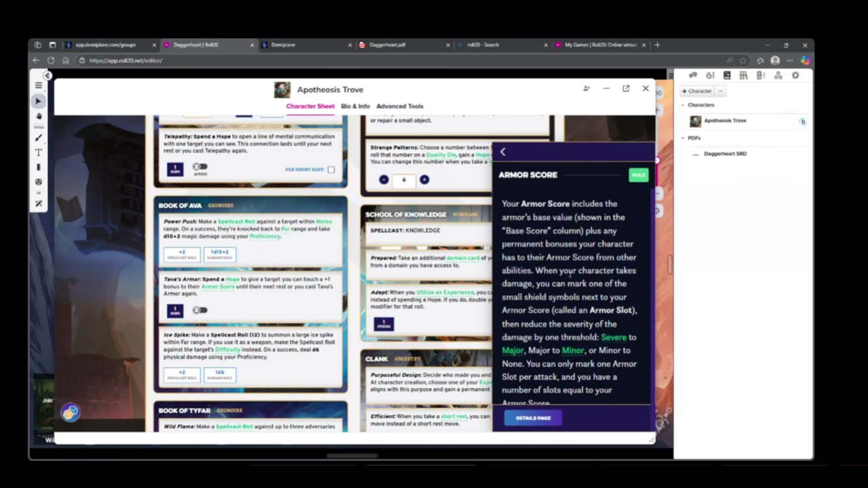
Task: Toggle Tava's Armor active switch
Action: 199,310
